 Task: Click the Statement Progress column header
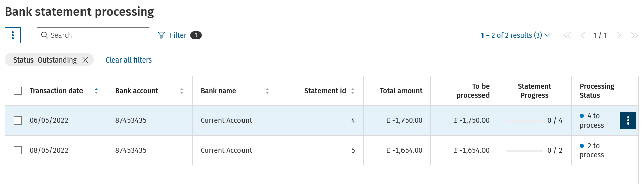[x=534, y=91]
